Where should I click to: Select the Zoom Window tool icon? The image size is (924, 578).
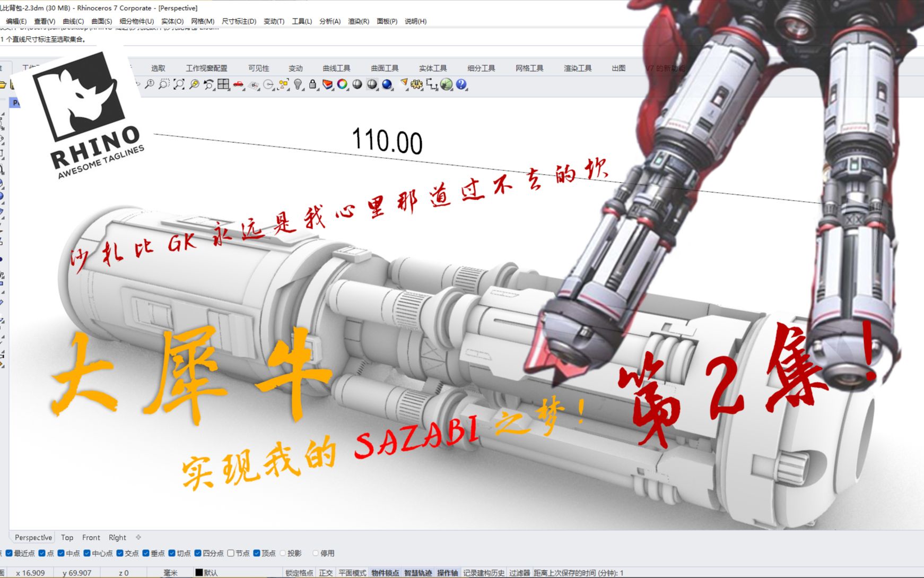[x=164, y=84]
